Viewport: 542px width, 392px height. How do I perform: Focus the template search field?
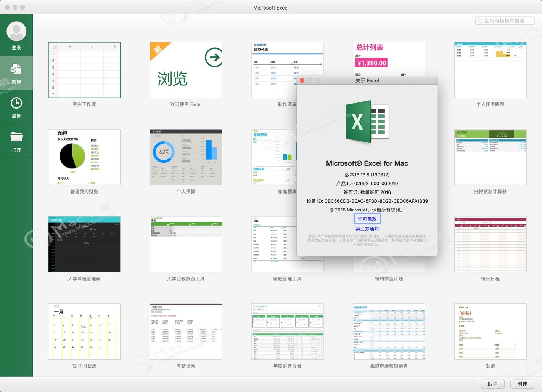[x=505, y=21]
